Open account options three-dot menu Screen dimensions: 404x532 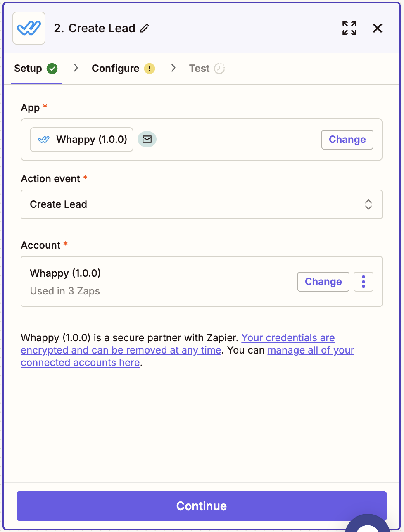coord(364,282)
